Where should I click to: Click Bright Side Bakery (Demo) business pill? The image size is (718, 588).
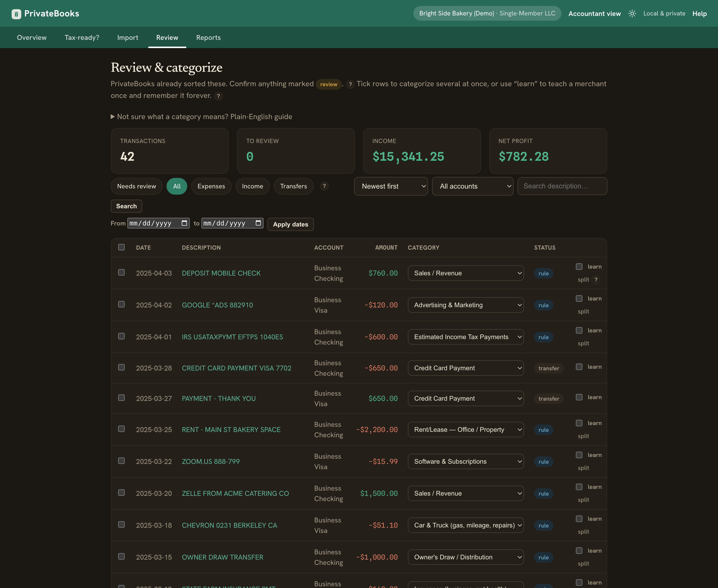(x=487, y=13)
